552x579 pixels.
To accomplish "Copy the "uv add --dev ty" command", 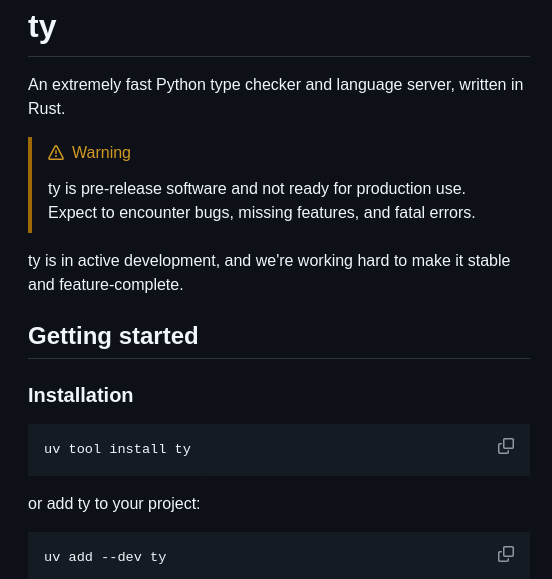I will pos(505,554).
